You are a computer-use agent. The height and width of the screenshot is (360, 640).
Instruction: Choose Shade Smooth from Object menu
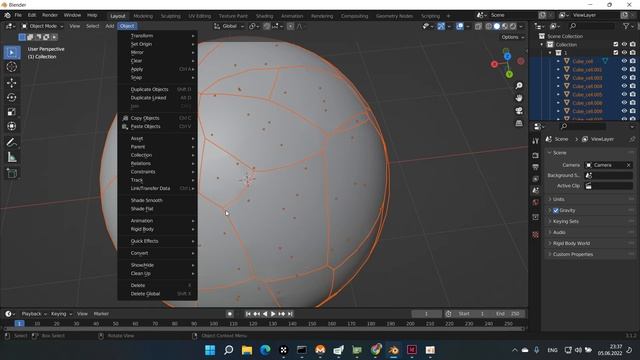coord(158,200)
